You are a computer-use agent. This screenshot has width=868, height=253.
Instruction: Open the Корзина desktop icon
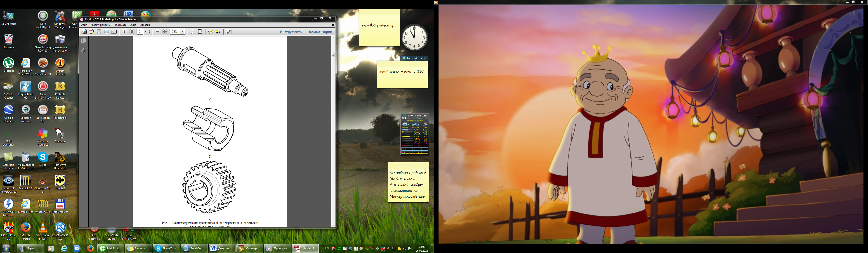click(8, 41)
